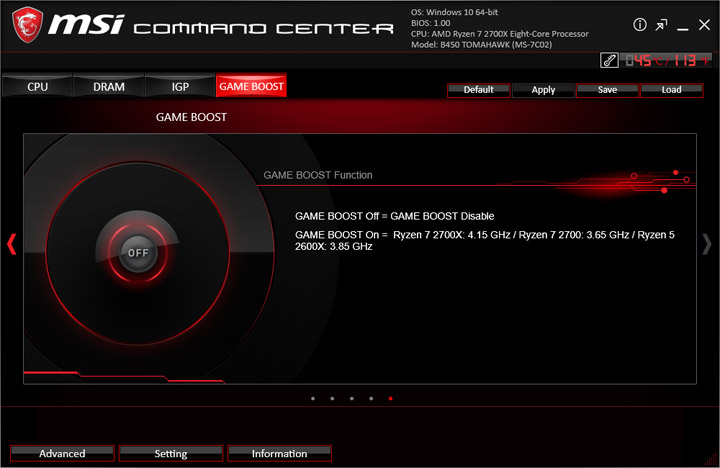Click the Model: B450 TOMAHAWK text
The image size is (720, 468).
tap(481, 45)
